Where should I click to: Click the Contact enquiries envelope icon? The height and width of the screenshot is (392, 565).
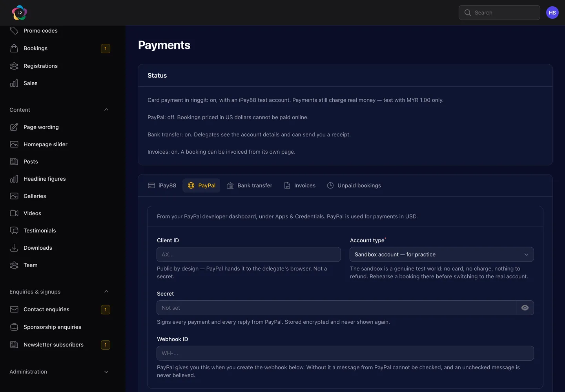pyautogui.click(x=14, y=309)
